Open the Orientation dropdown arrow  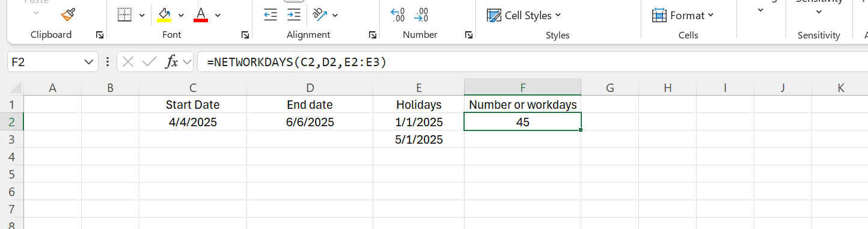(335, 15)
